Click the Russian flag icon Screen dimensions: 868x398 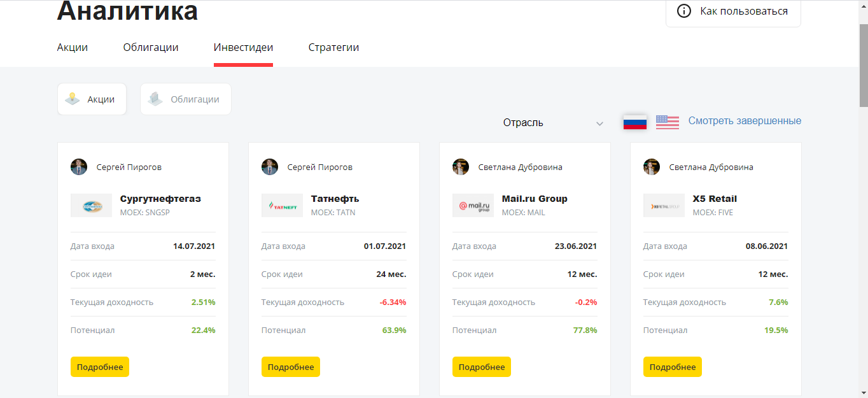click(634, 122)
